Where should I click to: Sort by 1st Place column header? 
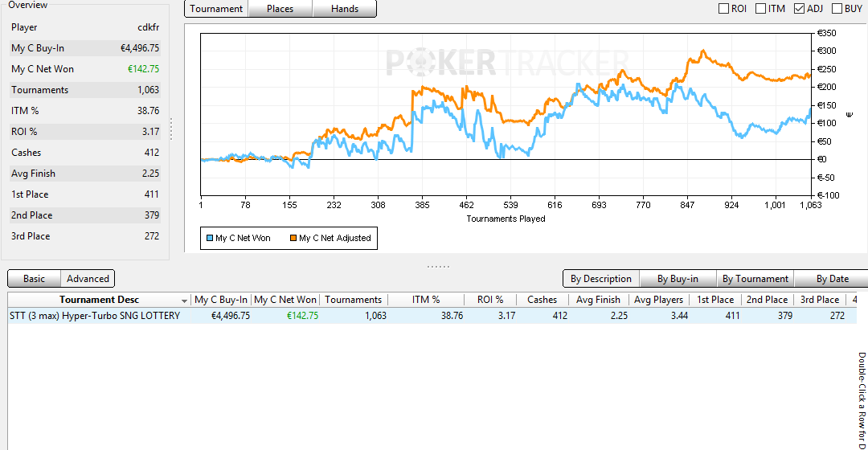715,300
